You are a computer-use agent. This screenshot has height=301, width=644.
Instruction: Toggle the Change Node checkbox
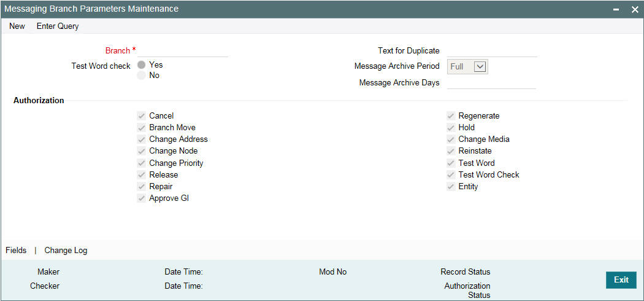[x=142, y=151]
